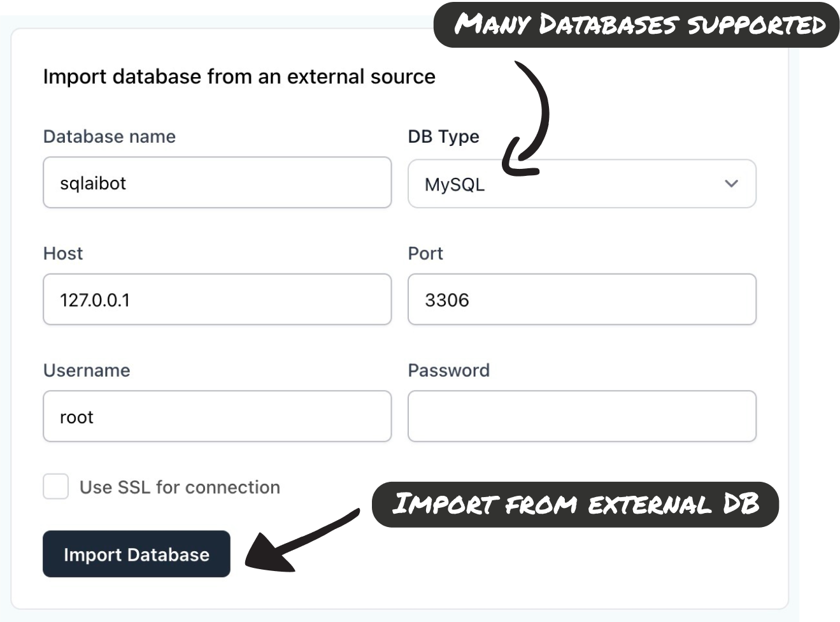Click the "DB Type" label
The height and width of the screenshot is (622, 840).
[443, 136]
